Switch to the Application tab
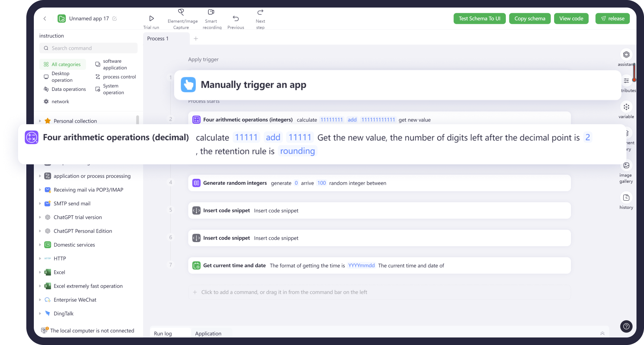Image resolution: width=644 pixels, height=345 pixels. tap(208, 333)
